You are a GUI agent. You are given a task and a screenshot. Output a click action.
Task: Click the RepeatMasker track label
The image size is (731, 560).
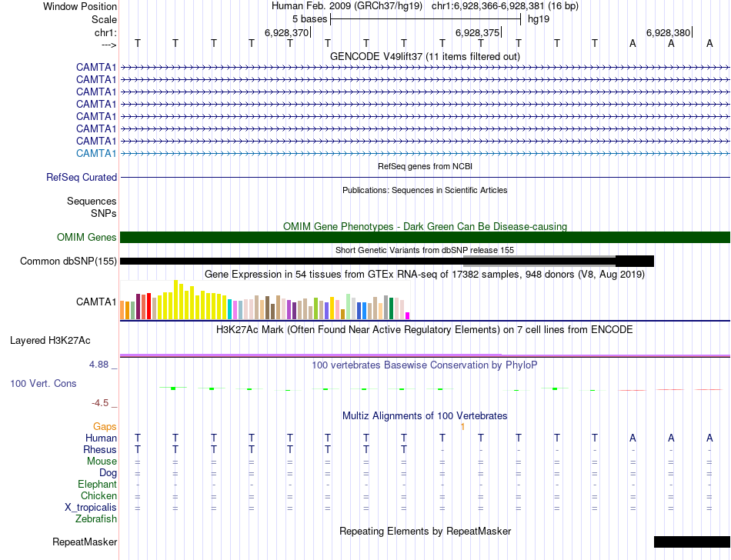(x=85, y=542)
